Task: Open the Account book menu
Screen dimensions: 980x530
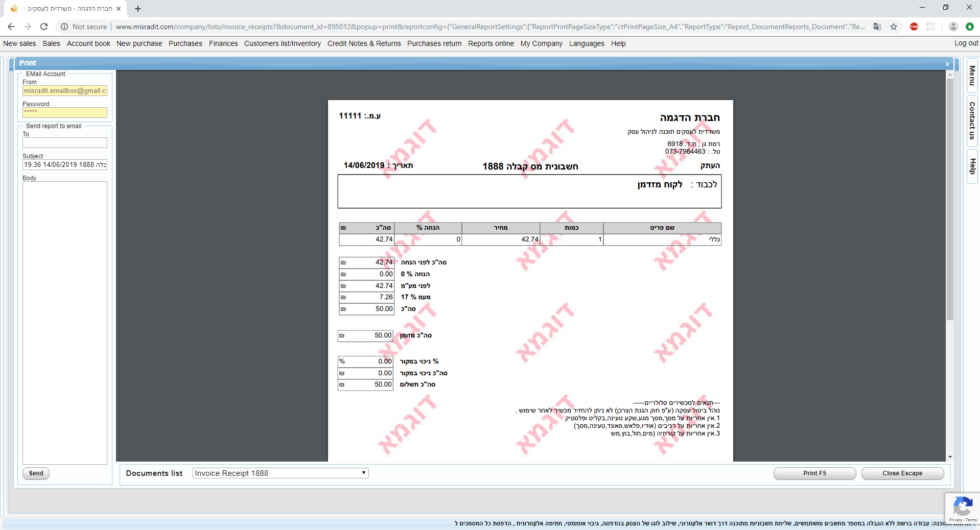Action: 88,43
